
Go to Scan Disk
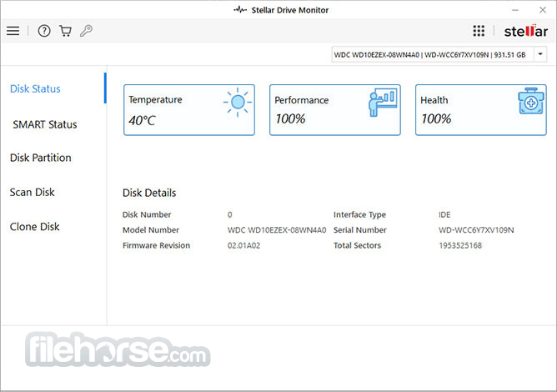point(32,193)
